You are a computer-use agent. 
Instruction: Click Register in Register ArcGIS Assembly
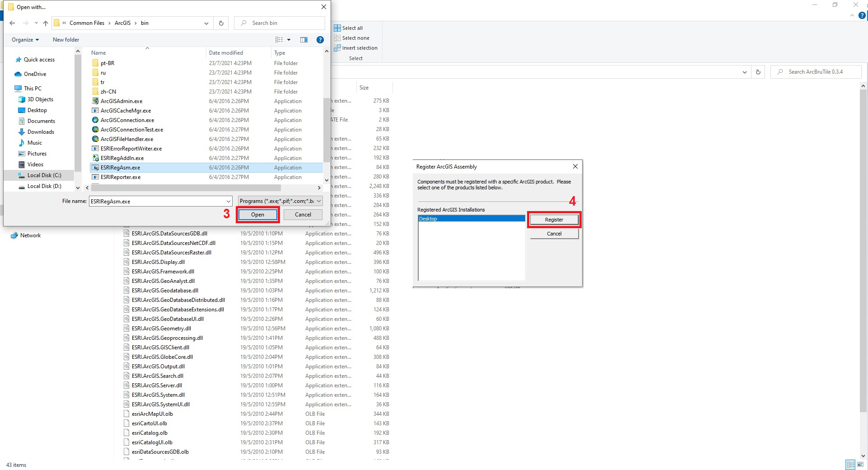(x=554, y=220)
